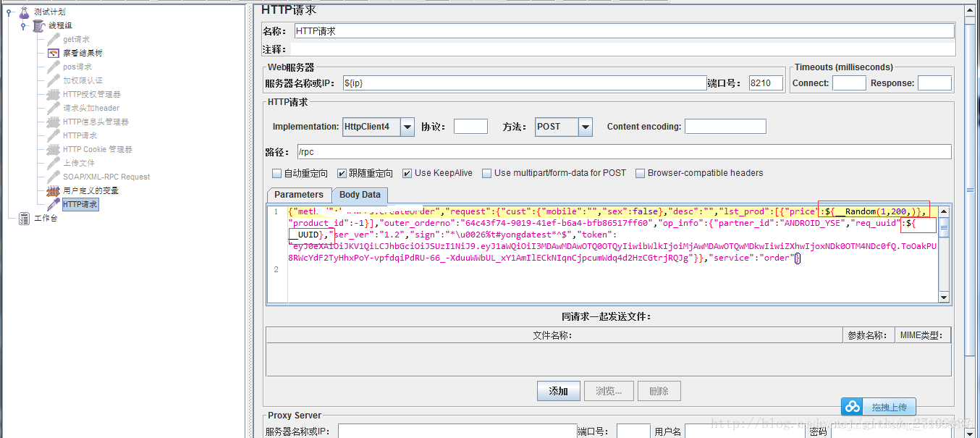Viewport: 980px width, 438px height.
Task: Check the Browser-compatible headers option
Action: pyautogui.click(x=641, y=173)
